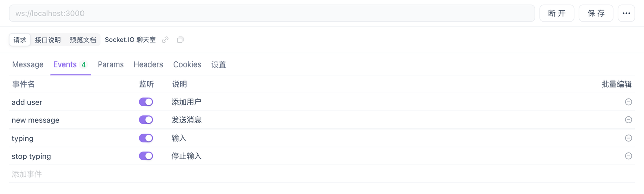Open the three-dot more options menu
Screen dimensions: 644x194
click(626, 13)
